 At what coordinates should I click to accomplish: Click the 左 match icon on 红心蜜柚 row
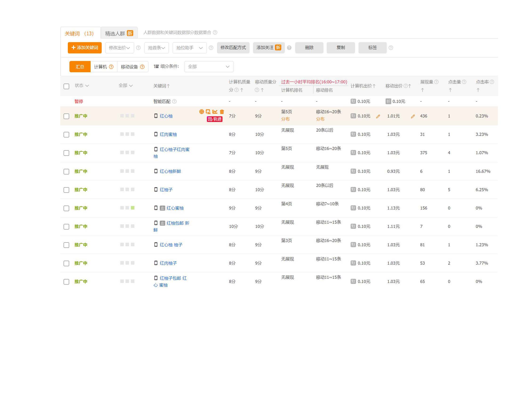(x=163, y=208)
